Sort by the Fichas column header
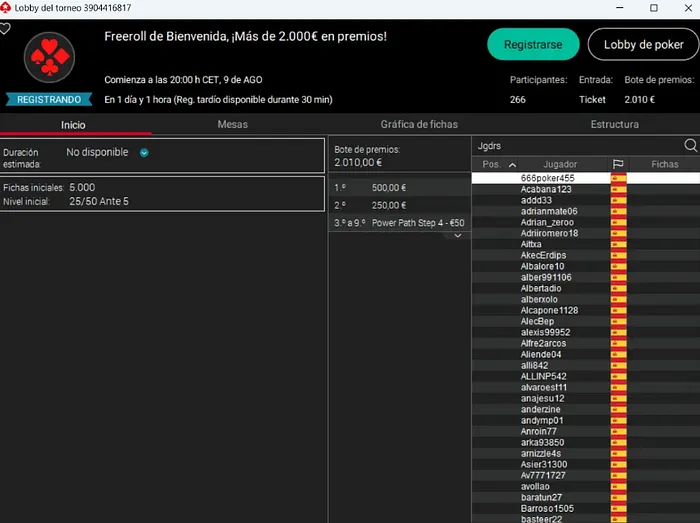Image resolution: width=700 pixels, height=523 pixels. coord(664,164)
